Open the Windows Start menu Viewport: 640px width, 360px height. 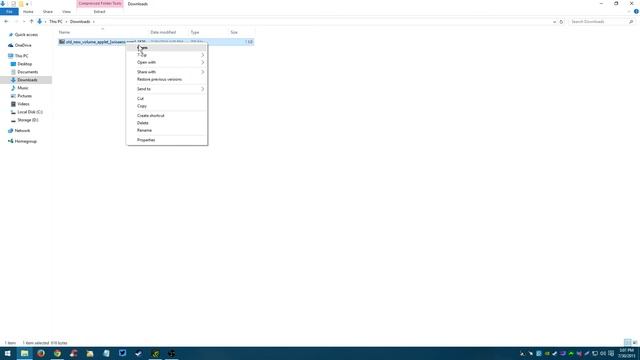click(8, 353)
